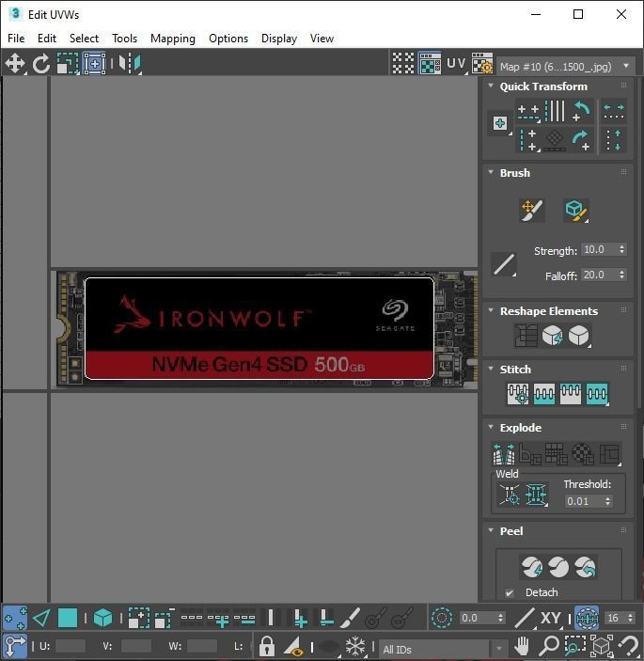Click the Weld Selected Subobject icon
The height and width of the screenshot is (661, 644).
click(536, 494)
